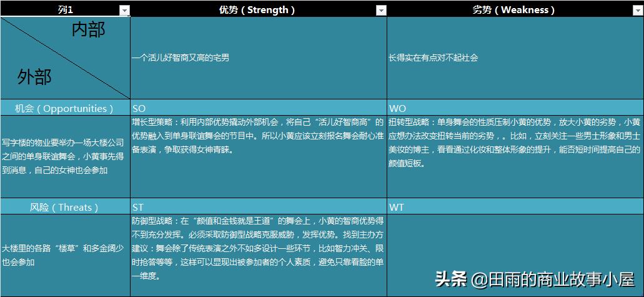The width and height of the screenshot is (644, 297).
Task: Select the cell about 写字楼的物业 单身联谊舞会
Action: [66, 156]
